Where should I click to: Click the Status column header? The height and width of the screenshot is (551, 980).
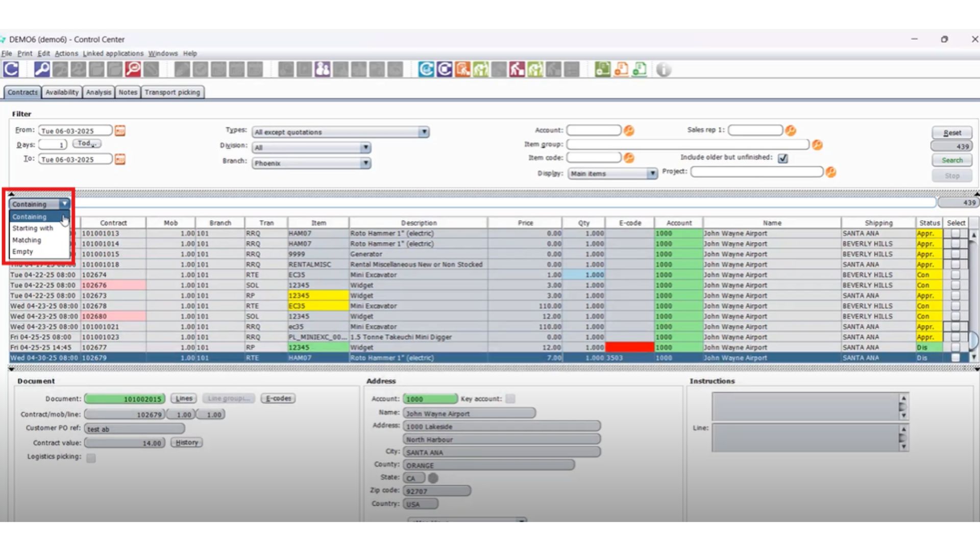pyautogui.click(x=929, y=223)
